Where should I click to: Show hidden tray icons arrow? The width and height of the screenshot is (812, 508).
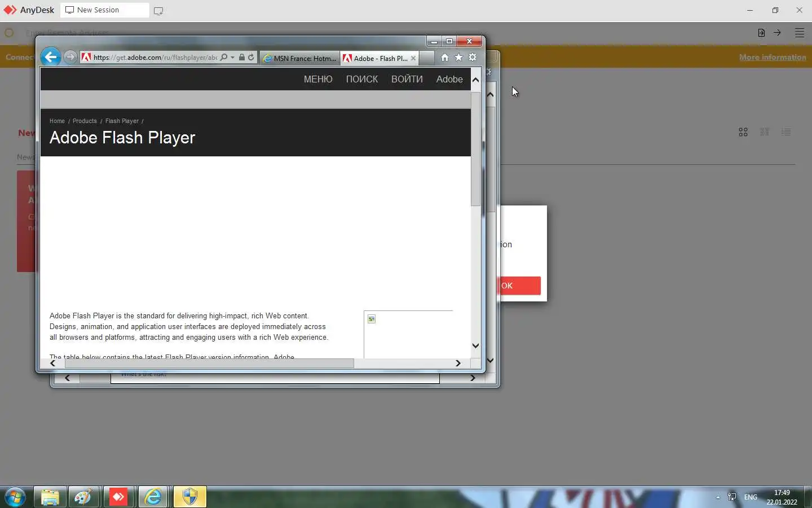718,497
